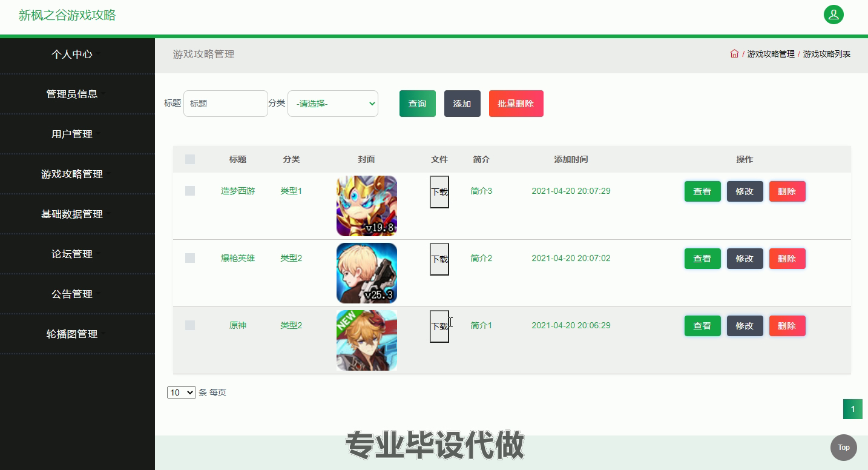Click 游戏攻略管理 breadcrumb link
The width and height of the screenshot is (868, 470).
pyautogui.click(x=771, y=54)
